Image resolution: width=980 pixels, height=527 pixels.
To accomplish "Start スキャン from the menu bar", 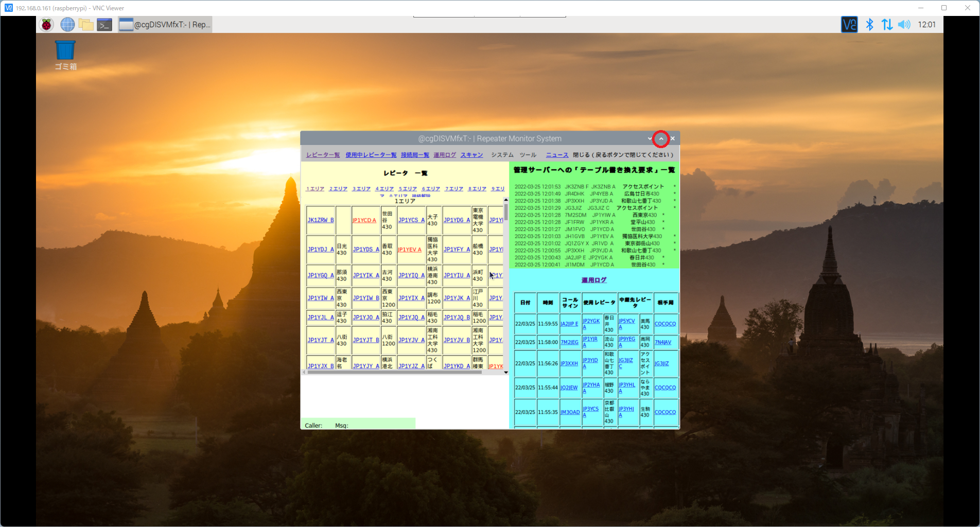I will 471,155.
